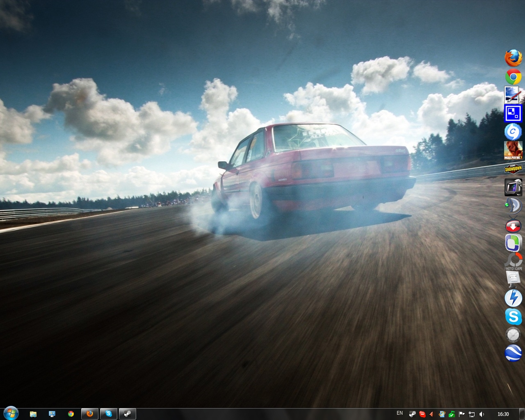The height and width of the screenshot is (420, 525).
Task: Click the Show Desktop button at taskbar end
Action: (x=521, y=414)
